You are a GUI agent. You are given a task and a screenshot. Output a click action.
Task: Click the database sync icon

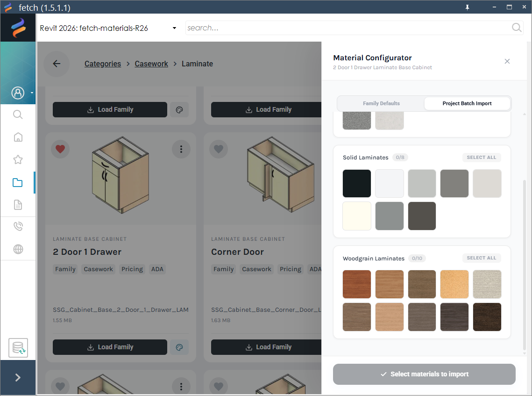18,348
